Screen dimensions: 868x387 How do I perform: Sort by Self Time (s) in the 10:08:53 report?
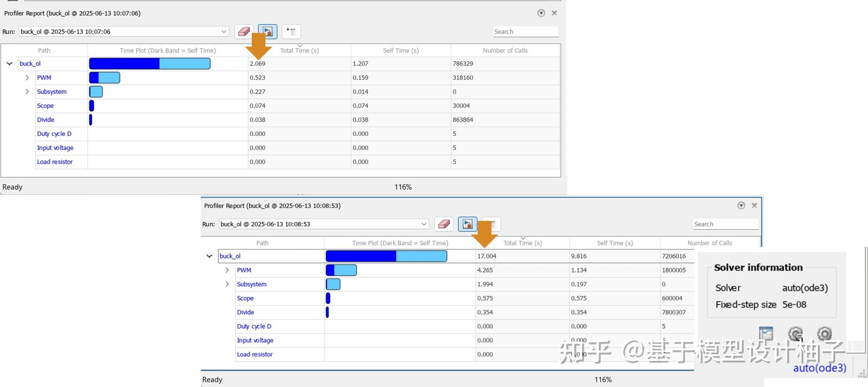[615, 243]
